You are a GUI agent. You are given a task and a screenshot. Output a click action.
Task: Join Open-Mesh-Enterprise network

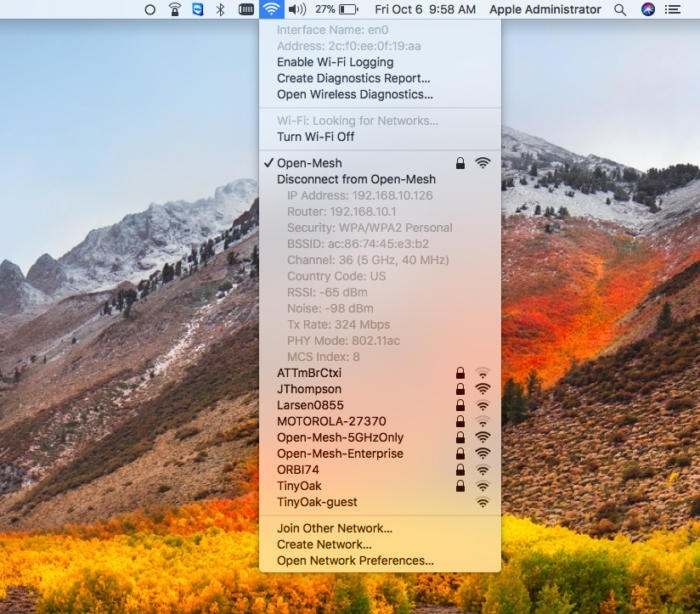(380, 453)
